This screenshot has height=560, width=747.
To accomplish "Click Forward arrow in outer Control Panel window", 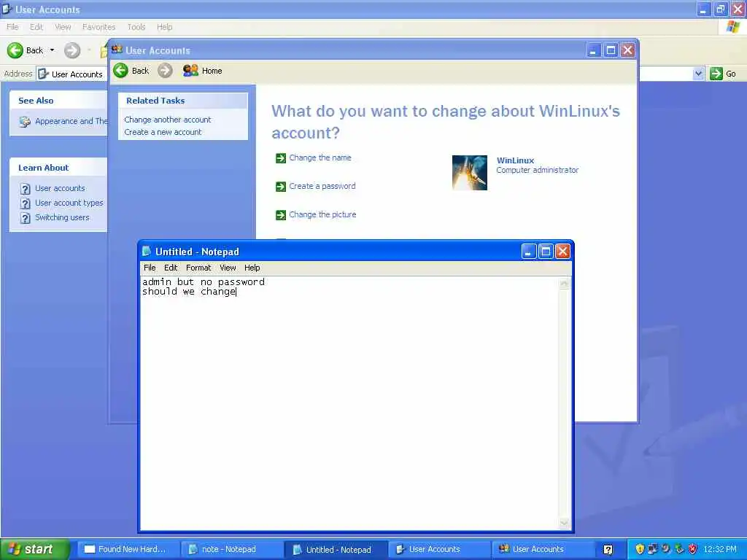I will click(72, 50).
